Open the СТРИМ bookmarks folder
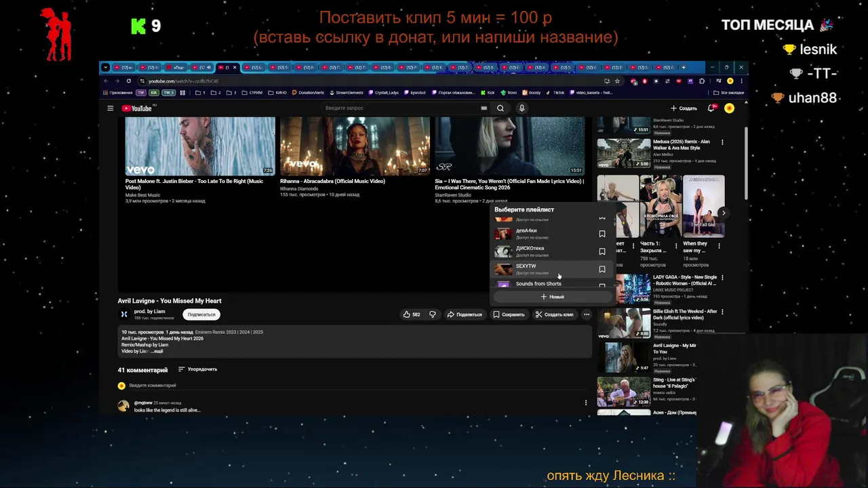868x488 pixels. point(252,92)
